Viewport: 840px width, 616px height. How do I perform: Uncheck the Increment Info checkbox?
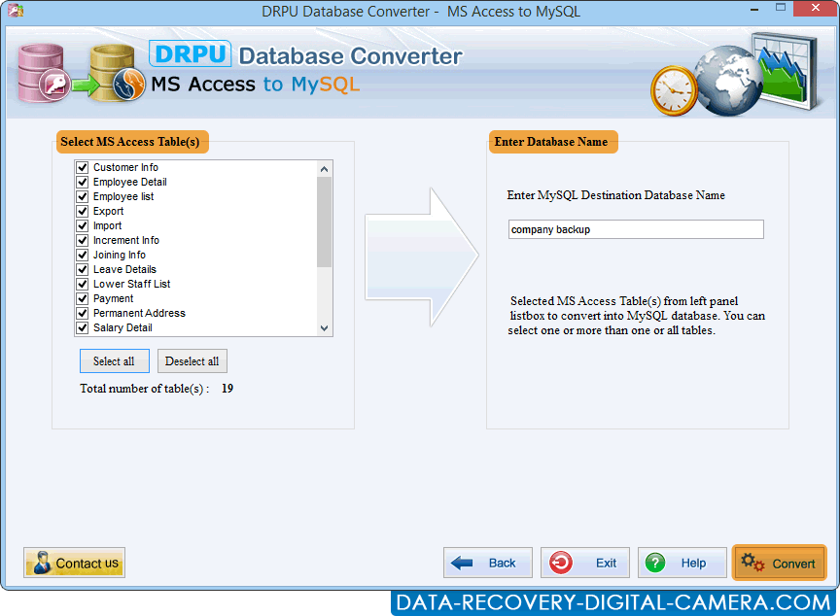pos(83,240)
